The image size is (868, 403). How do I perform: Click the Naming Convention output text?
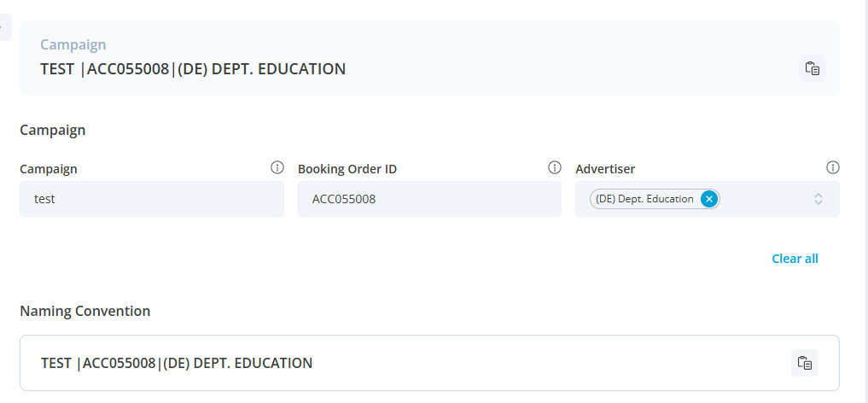pos(177,363)
